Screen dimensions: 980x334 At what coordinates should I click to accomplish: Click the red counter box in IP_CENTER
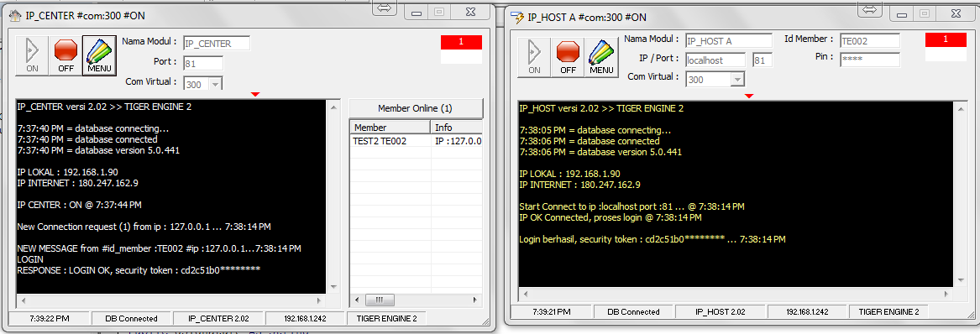coord(461,42)
